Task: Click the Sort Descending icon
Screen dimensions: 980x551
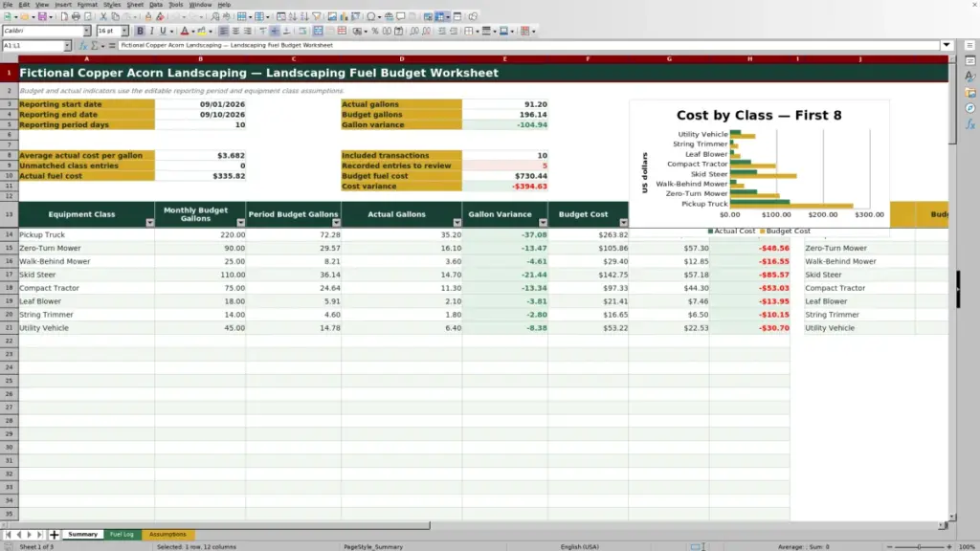Action: click(304, 17)
